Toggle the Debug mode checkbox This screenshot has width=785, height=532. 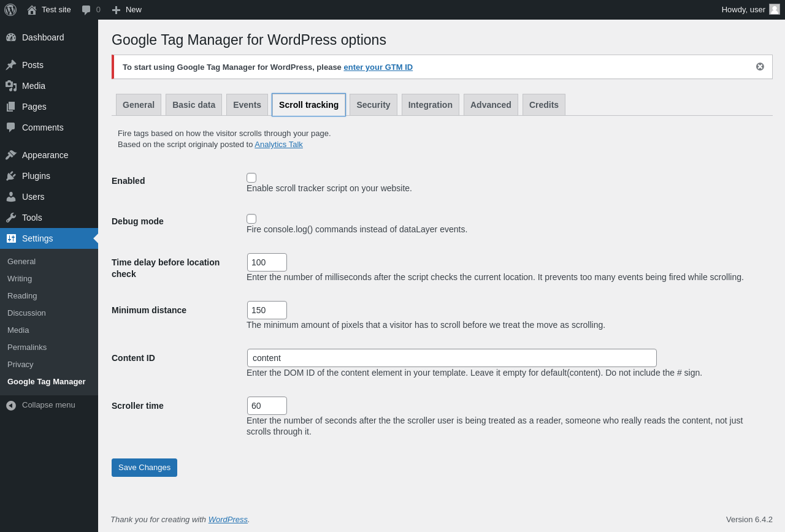tap(251, 219)
